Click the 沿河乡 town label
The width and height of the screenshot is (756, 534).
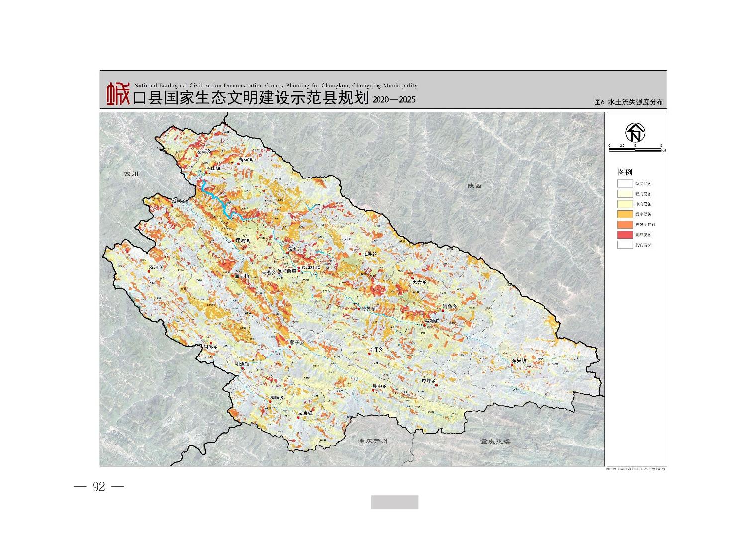pos(178,200)
